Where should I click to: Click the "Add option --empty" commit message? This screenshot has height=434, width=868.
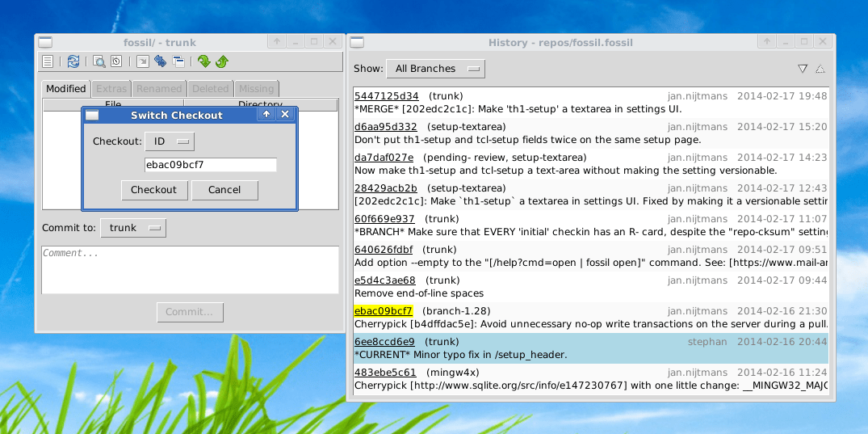click(x=591, y=262)
